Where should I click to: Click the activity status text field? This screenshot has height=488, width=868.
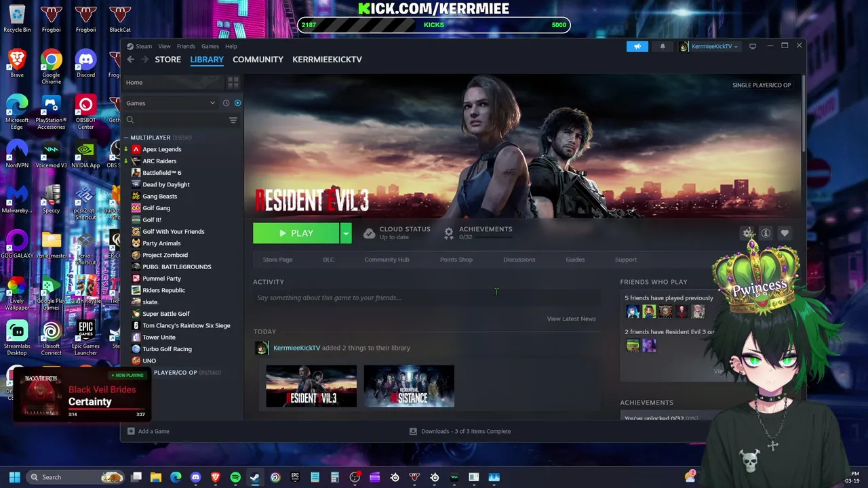[x=427, y=298]
